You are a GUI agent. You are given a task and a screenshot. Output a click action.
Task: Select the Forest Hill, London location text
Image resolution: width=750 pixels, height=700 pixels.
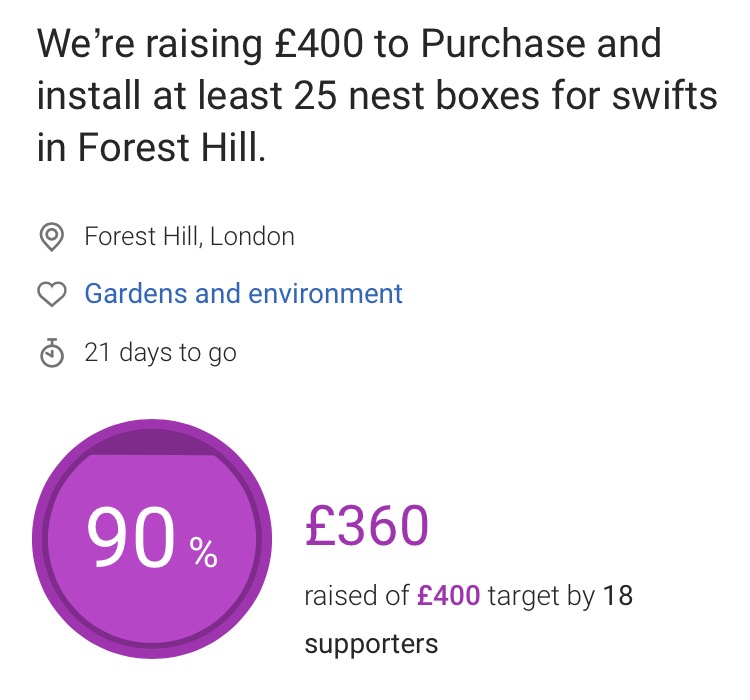tap(189, 237)
